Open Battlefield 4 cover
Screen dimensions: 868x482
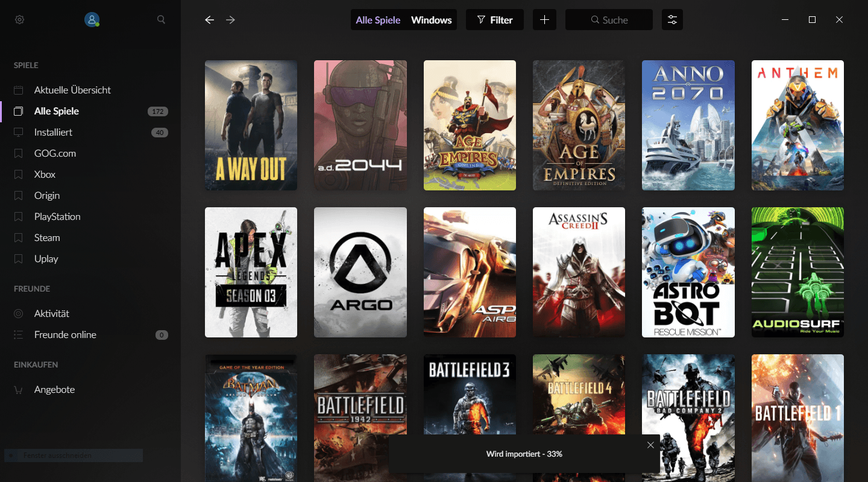(x=579, y=395)
